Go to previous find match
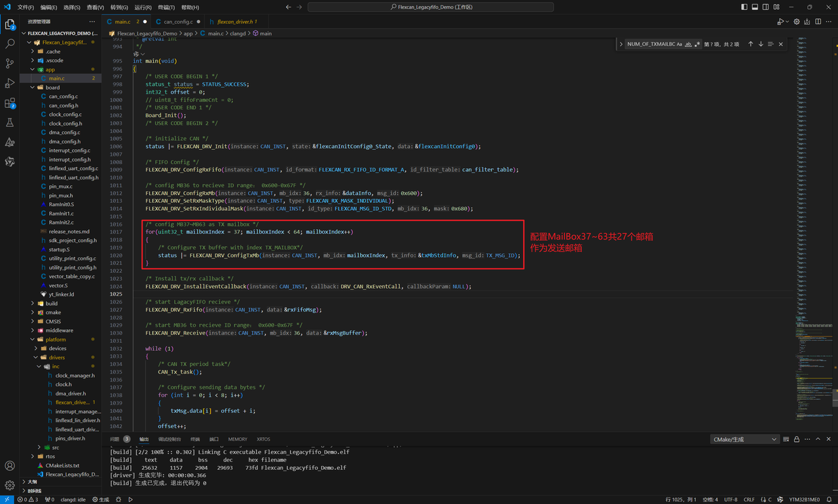This screenshot has height=504, width=838. point(751,44)
